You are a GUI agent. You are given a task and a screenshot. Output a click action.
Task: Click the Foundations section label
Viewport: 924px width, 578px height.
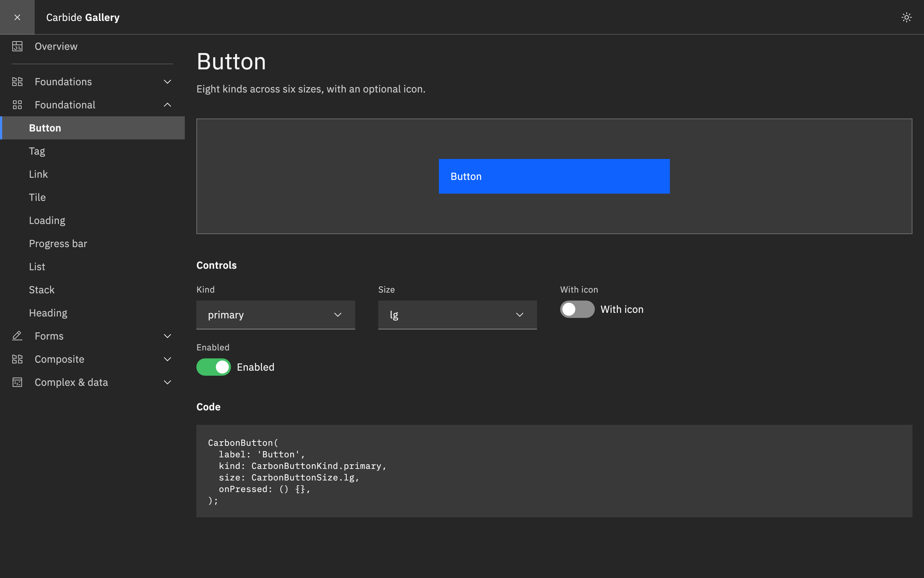point(63,81)
